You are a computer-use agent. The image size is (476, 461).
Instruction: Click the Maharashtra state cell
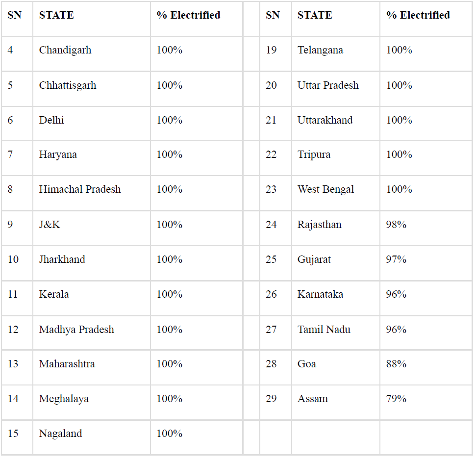67,364
